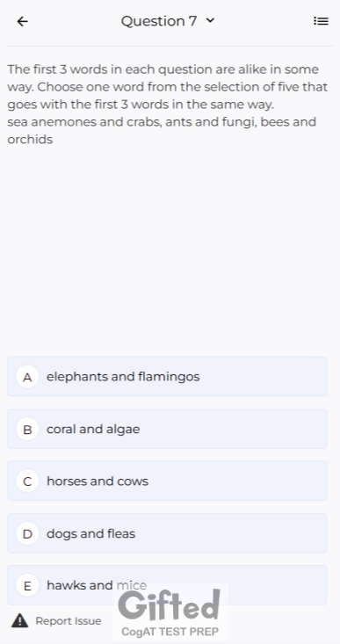Choose the coral and algae option

tap(167, 429)
